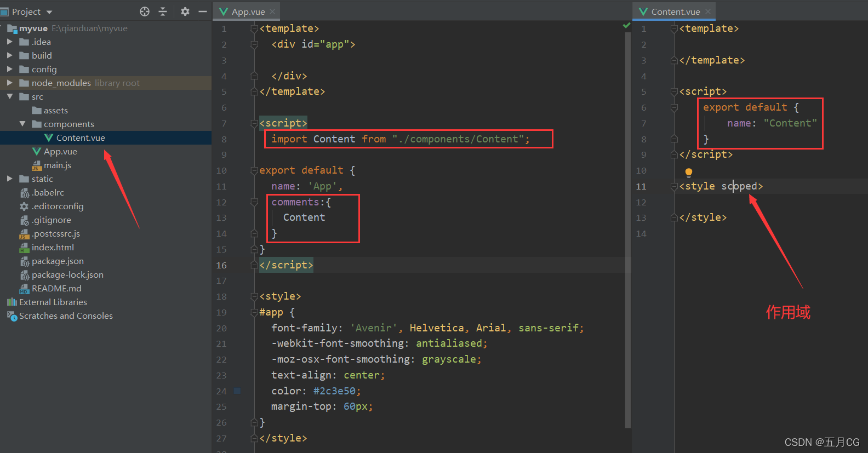
Task: Fold the script block in Content.vue line 5
Action: tap(674, 91)
